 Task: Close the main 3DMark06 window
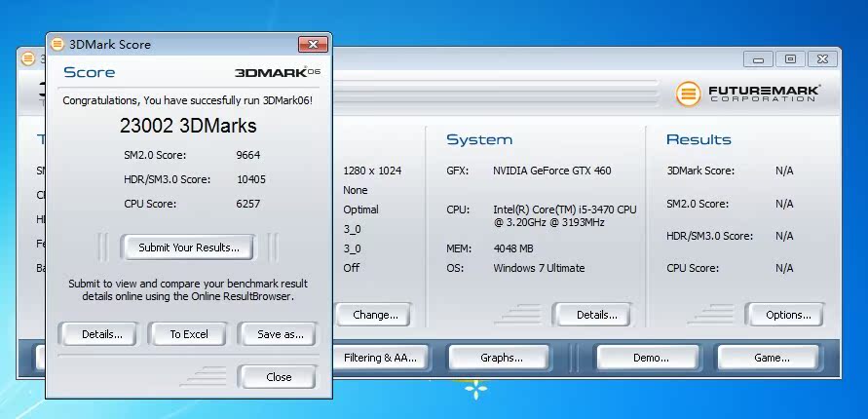[823, 58]
